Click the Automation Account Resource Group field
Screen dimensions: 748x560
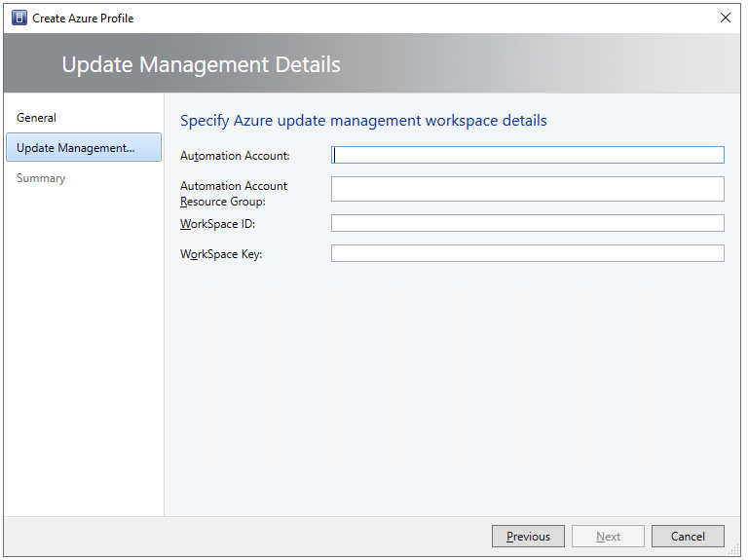click(527, 189)
